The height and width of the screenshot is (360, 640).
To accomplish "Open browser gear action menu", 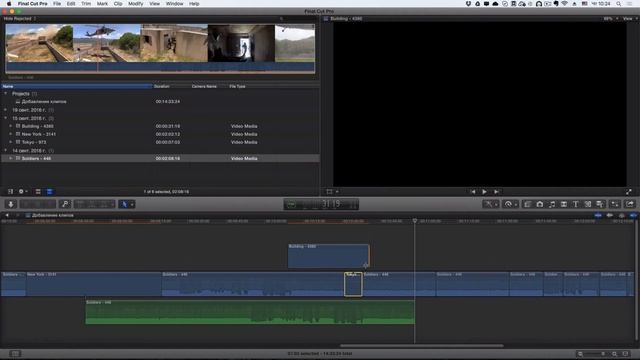I will click(22, 191).
